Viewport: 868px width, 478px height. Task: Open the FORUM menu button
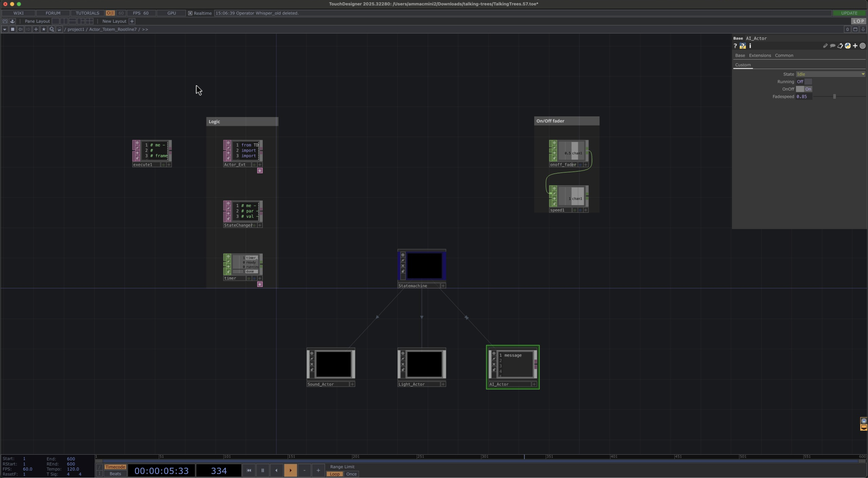tap(53, 13)
